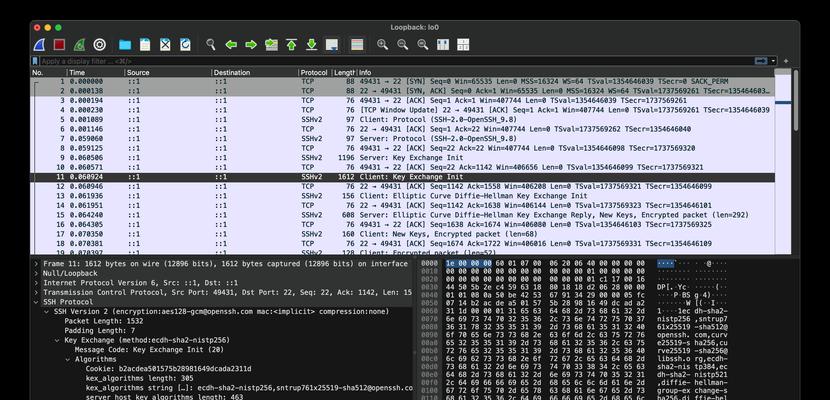Select packet 13 Client Elliptic Curve Diffie-Hellman Init

click(x=402, y=196)
